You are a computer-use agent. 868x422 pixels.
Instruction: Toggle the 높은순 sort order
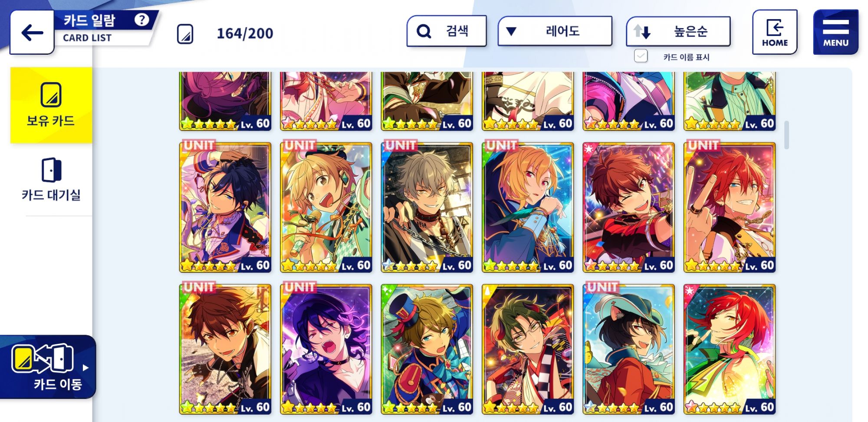click(678, 31)
